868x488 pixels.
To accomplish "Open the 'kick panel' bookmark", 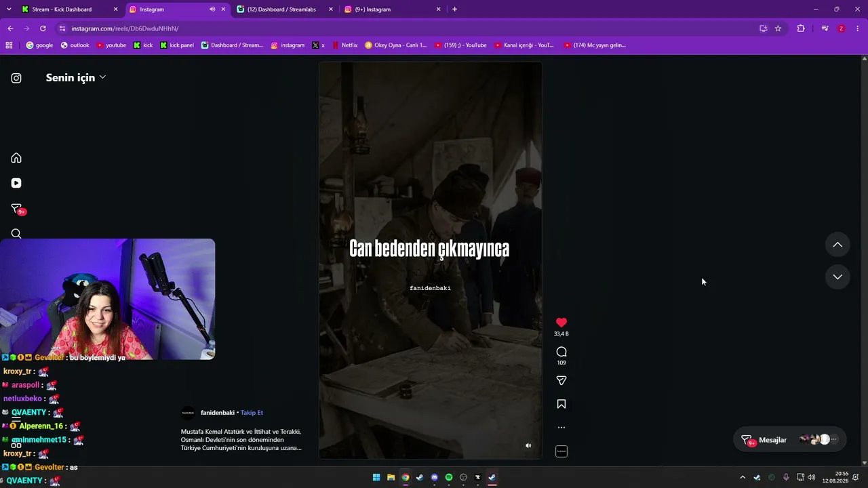I will [177, 45].
